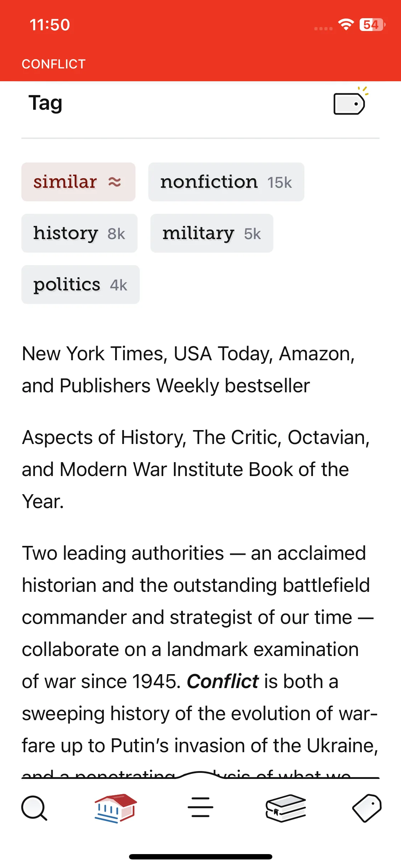Tap the Tag section heading
The width and height of the screenshot is (401, 868).
click(x=46, y=103)
